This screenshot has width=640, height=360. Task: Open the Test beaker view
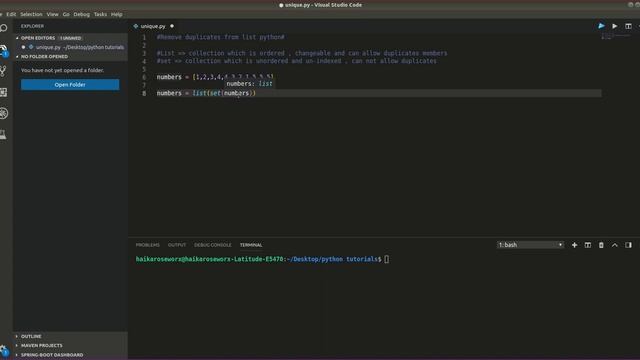click(3, 135)
